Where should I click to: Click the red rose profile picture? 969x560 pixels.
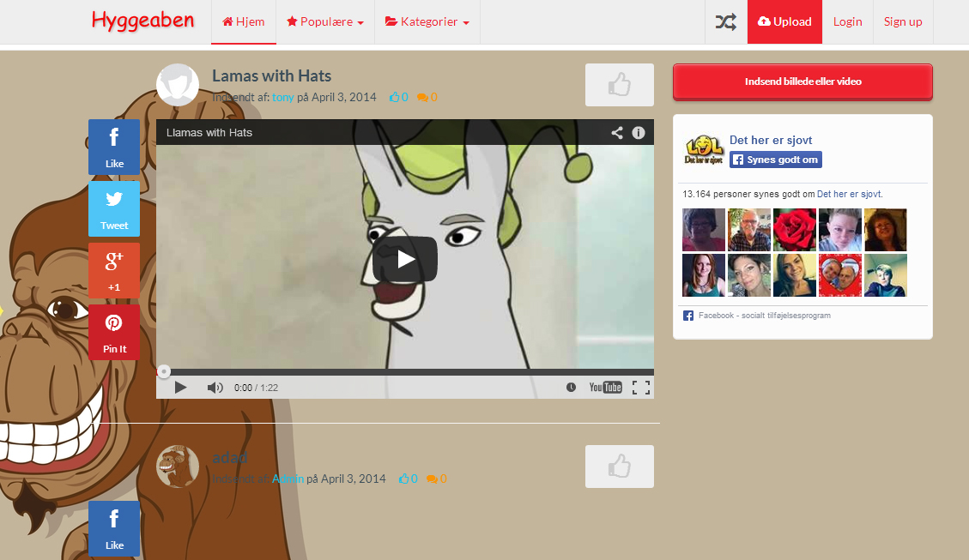pyautogui.click(x=795, y=230)
